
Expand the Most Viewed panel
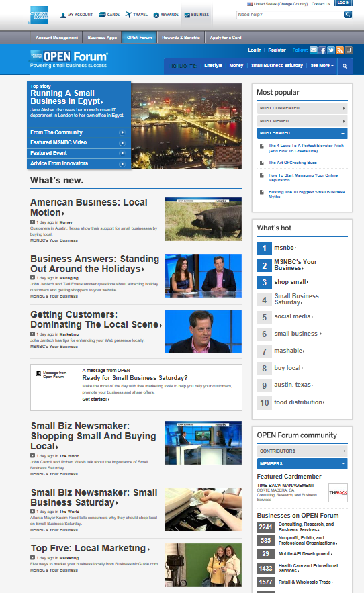302,121
